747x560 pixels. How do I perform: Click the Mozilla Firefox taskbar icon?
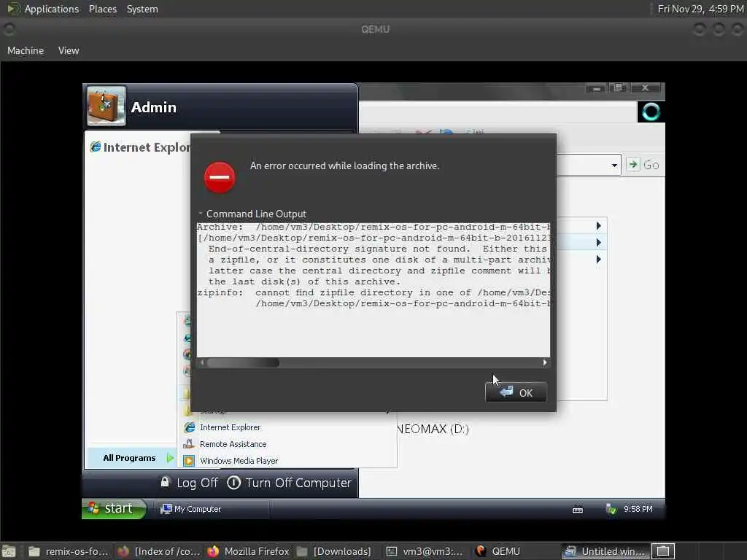[212, 551]
